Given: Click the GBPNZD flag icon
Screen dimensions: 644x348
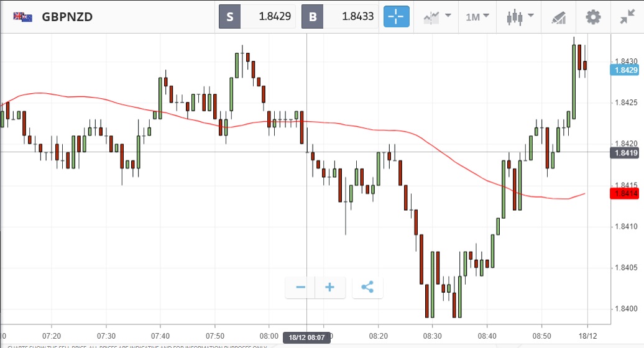Looking at the screenshot, I should pyautogui.click(x=24, y=17).
